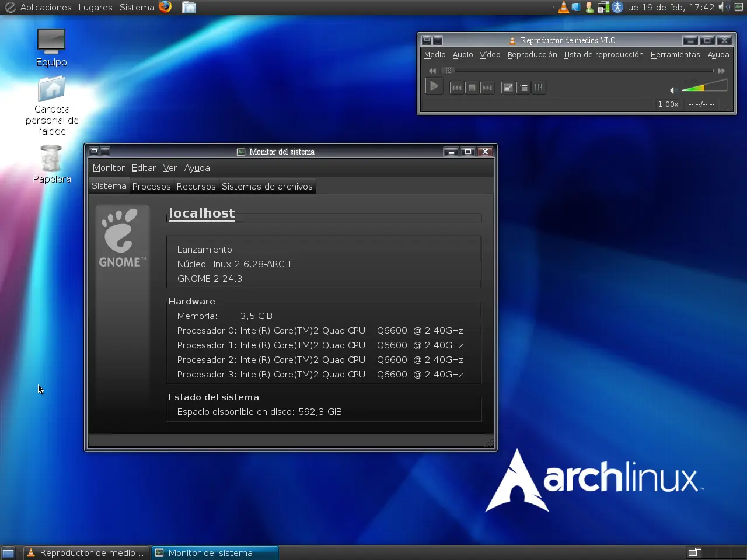Click the accessibility icon in system tray
The image size is (747, 560).
pos(617,7)
